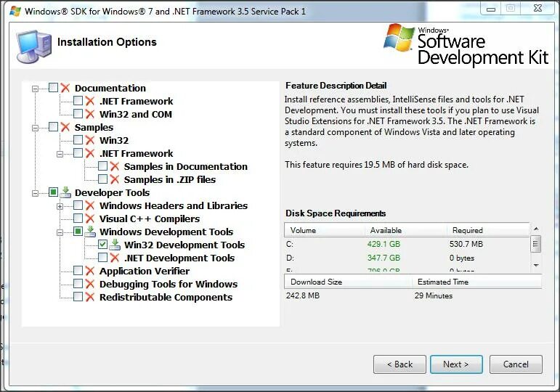
Task: Click the Windows flag logo of Software Development Kit
Action: [x=399, y=38]
